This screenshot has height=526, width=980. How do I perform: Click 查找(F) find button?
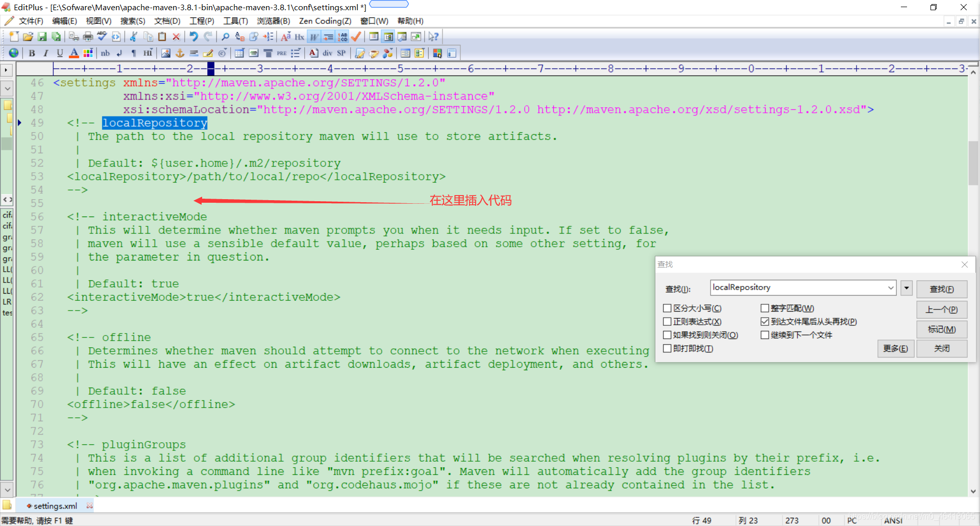pos(942,289)
